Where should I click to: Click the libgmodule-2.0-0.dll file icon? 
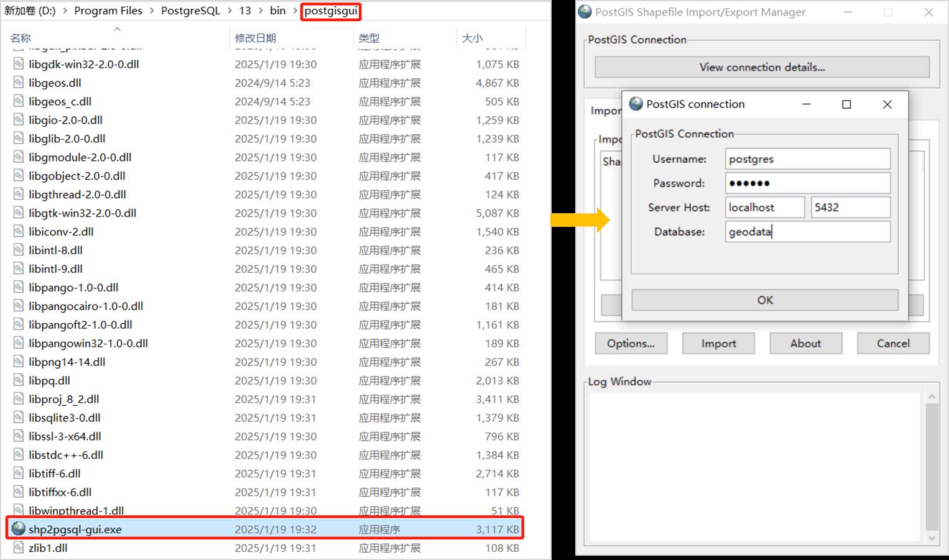pyautogui.click(x=19, y=157)
